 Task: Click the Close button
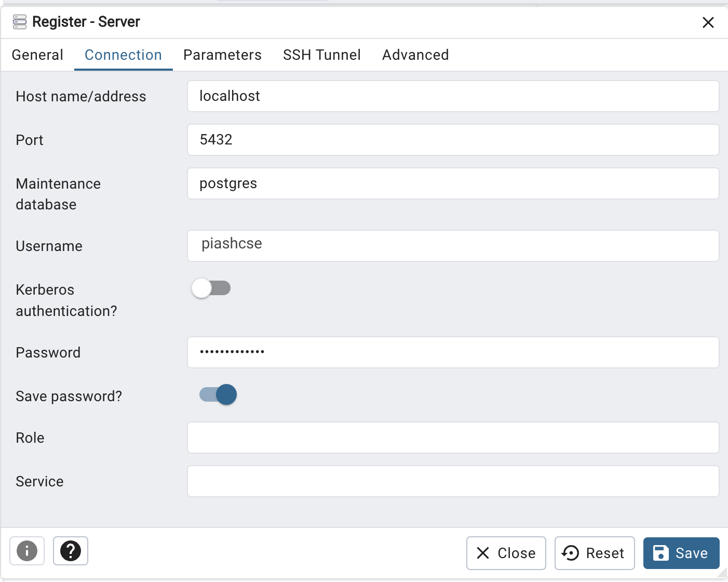click(506, 553)
